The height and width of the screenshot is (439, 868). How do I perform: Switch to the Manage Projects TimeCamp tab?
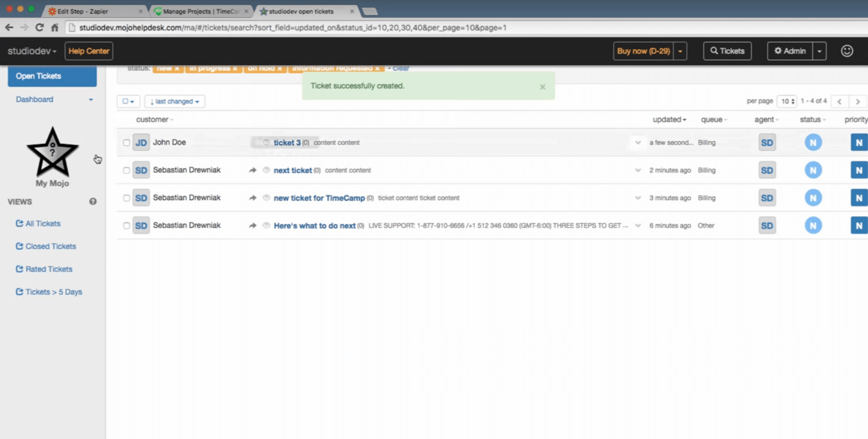point(200,11)
